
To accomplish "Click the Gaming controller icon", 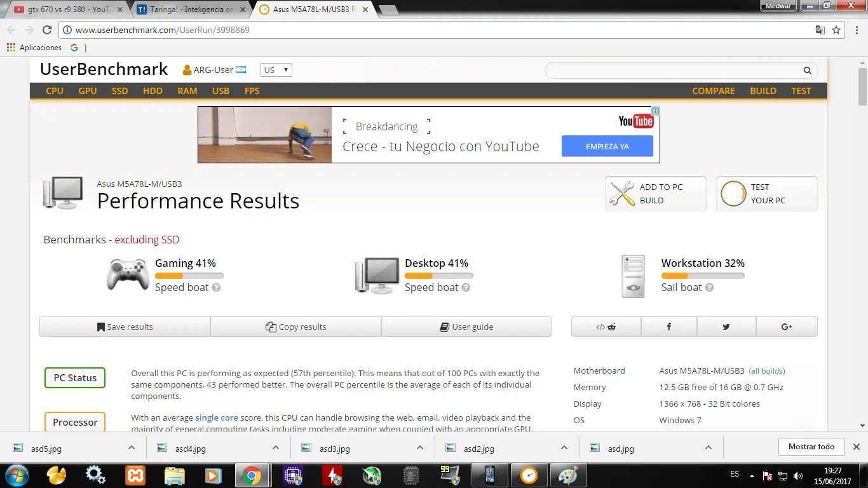I will pyautogui.click(x=128, y=274).
